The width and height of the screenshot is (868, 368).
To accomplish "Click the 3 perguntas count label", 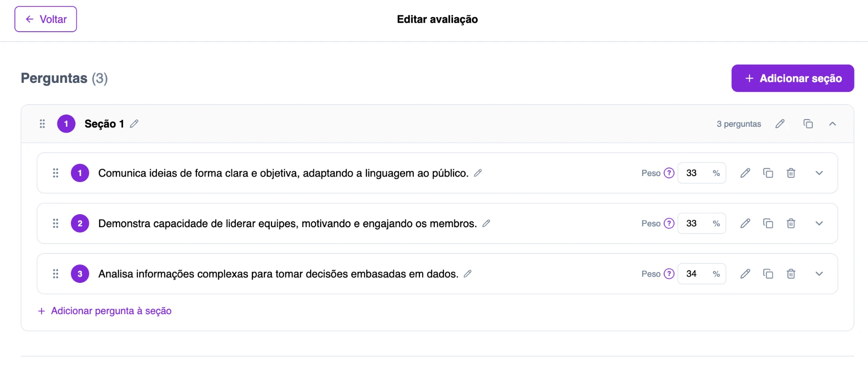I will pyautogui.click(x=739, y=124).
